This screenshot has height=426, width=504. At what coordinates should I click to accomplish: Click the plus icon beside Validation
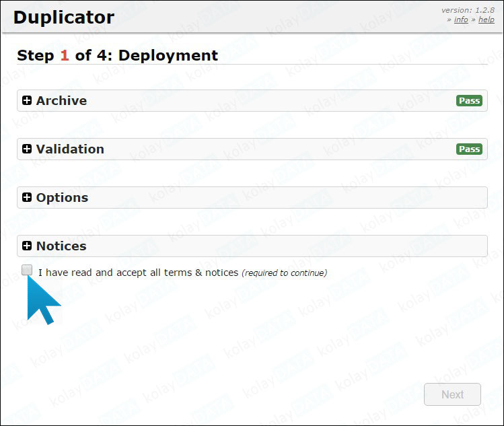pos(27,149)
